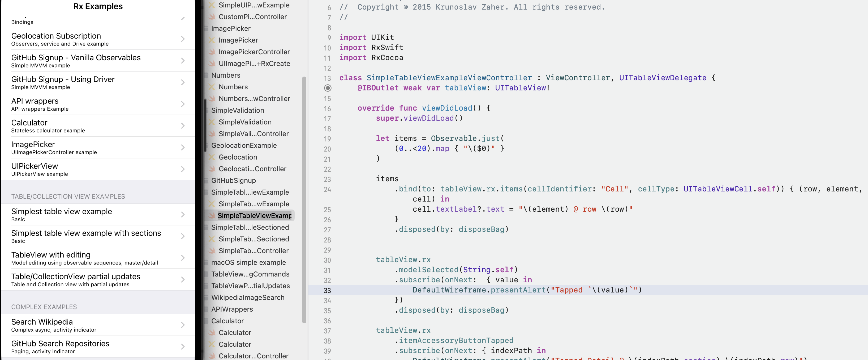Click the navigator's vertical scrollbar
The image size is (868, 360).
coord(304,199)
